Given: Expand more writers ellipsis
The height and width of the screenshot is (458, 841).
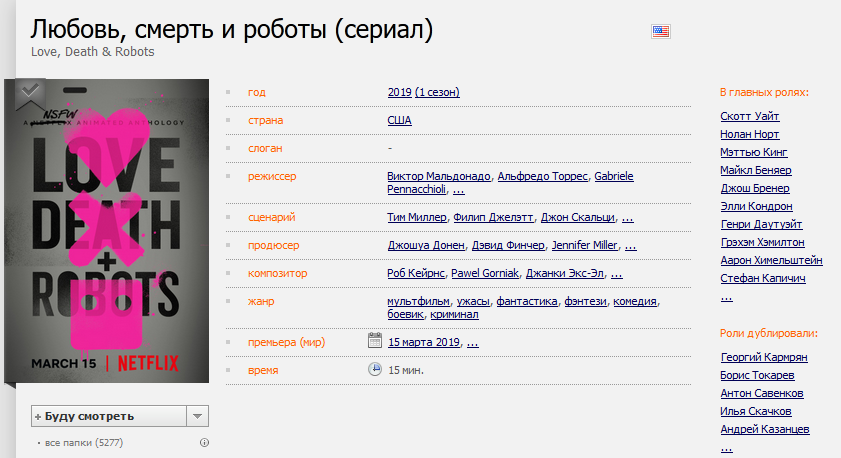Looking at the screenshot, I should tap(628, 217).
